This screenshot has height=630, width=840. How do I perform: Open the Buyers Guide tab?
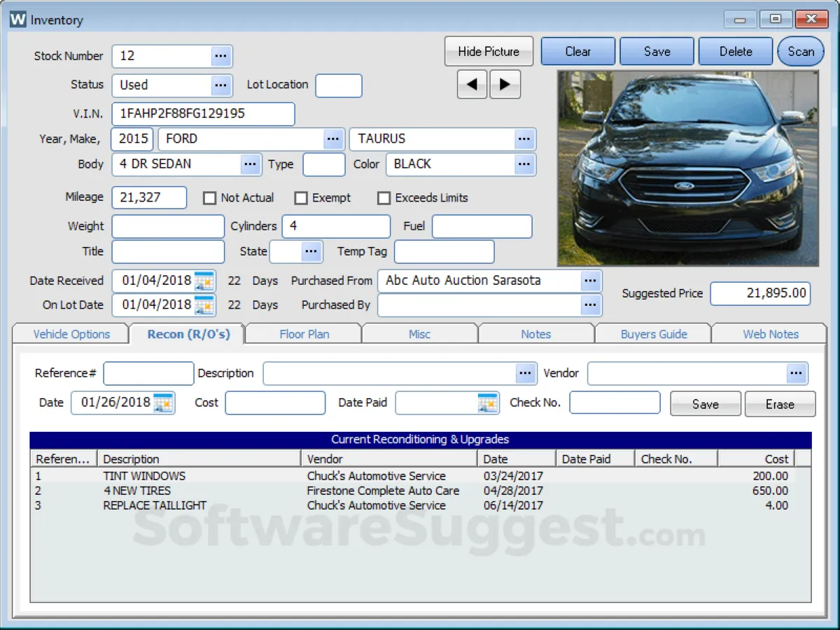click(653, 334)
